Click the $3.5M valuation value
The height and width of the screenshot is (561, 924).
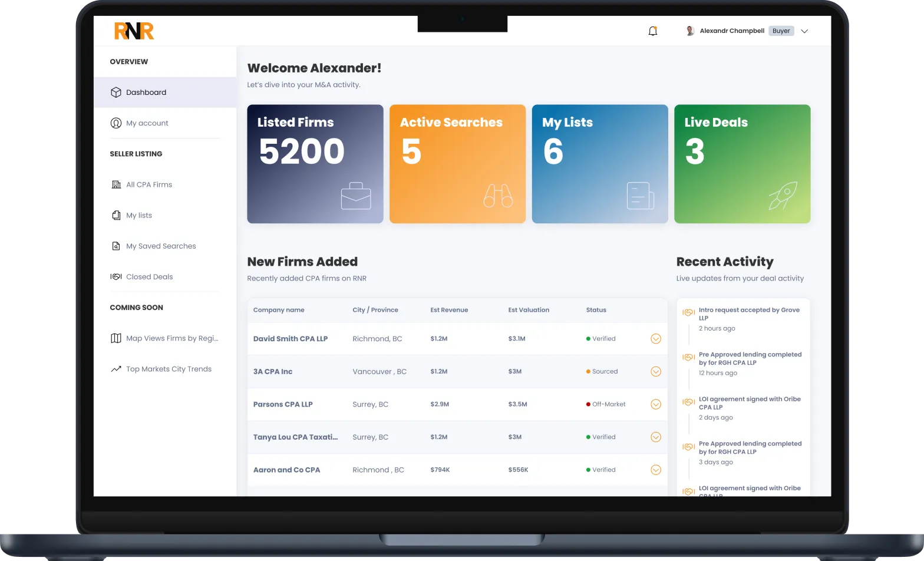coord(517,404)
